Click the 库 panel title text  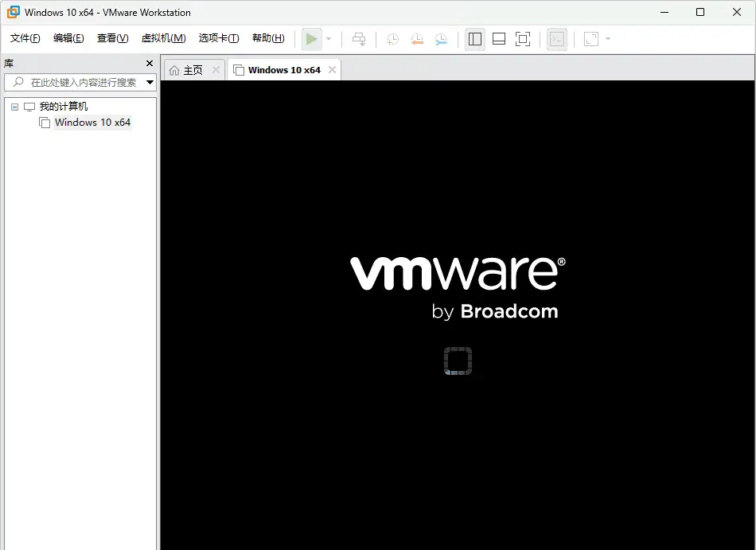(x=9, y=63)
